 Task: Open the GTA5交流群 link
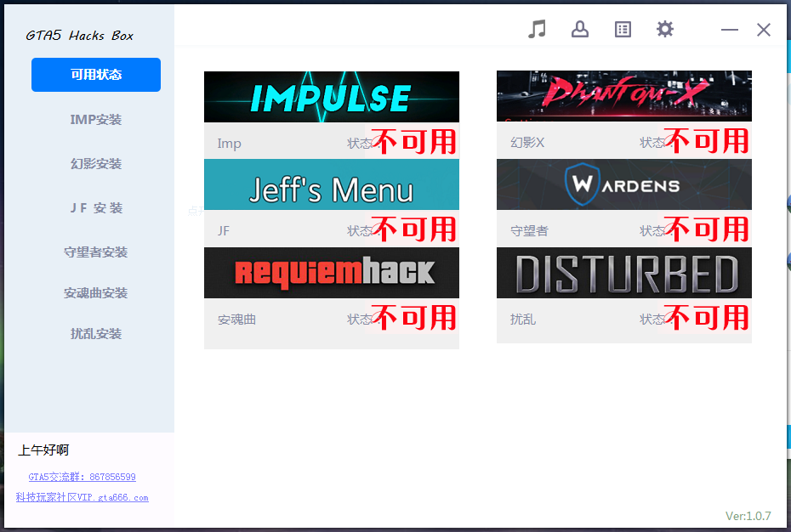82,478
